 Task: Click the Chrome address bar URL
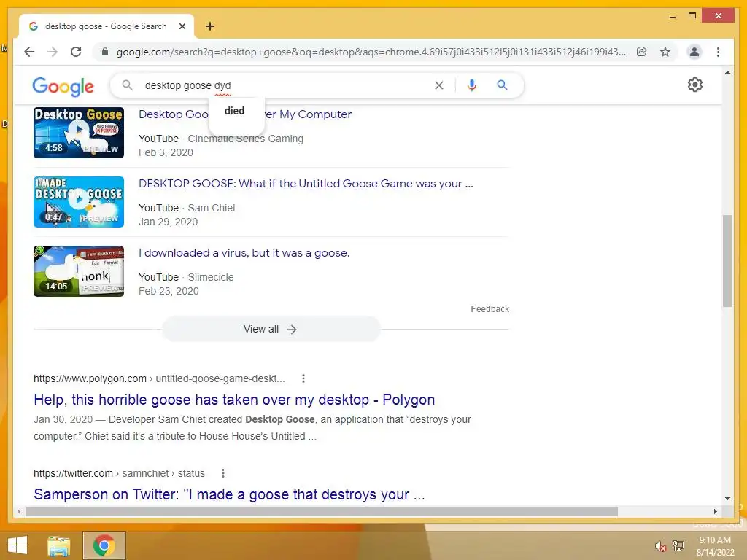coord(371,52)
